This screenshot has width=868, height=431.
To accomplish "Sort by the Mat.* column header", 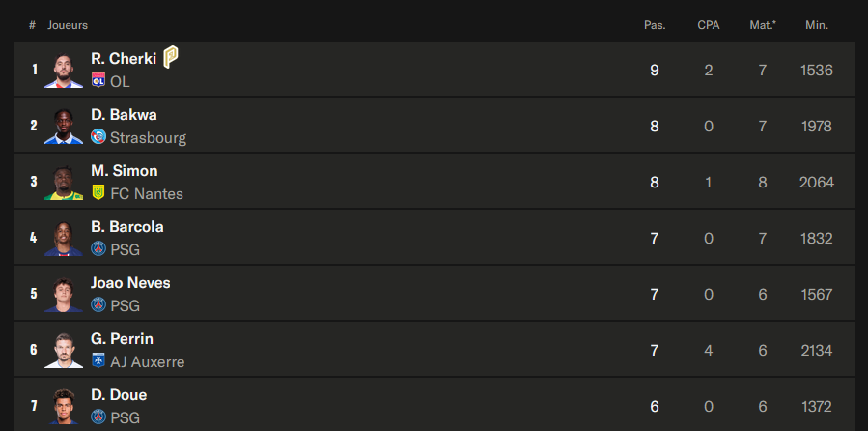I will (x=763, y=25).
